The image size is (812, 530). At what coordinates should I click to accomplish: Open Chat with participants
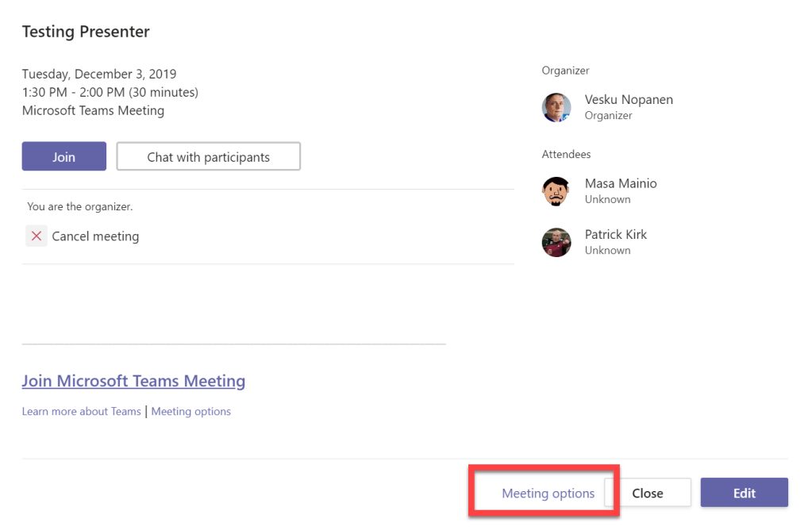click(208, 156)
